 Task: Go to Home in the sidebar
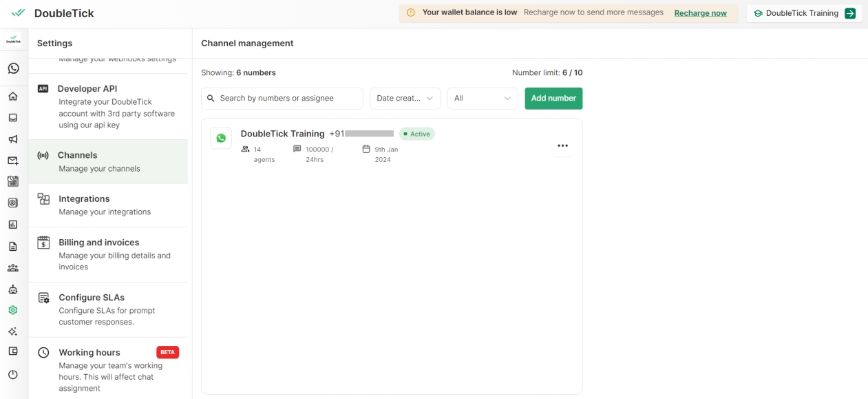click(x=13, y=96)
